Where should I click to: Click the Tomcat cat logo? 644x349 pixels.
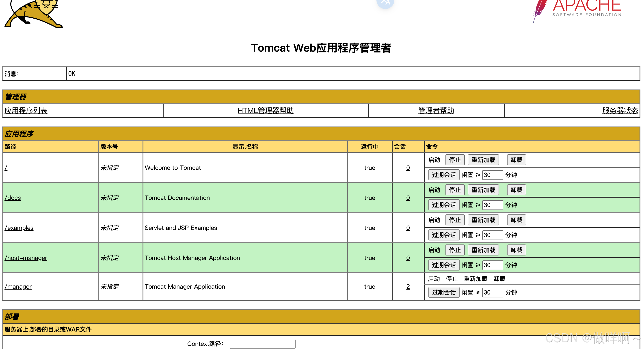[34, 14]
